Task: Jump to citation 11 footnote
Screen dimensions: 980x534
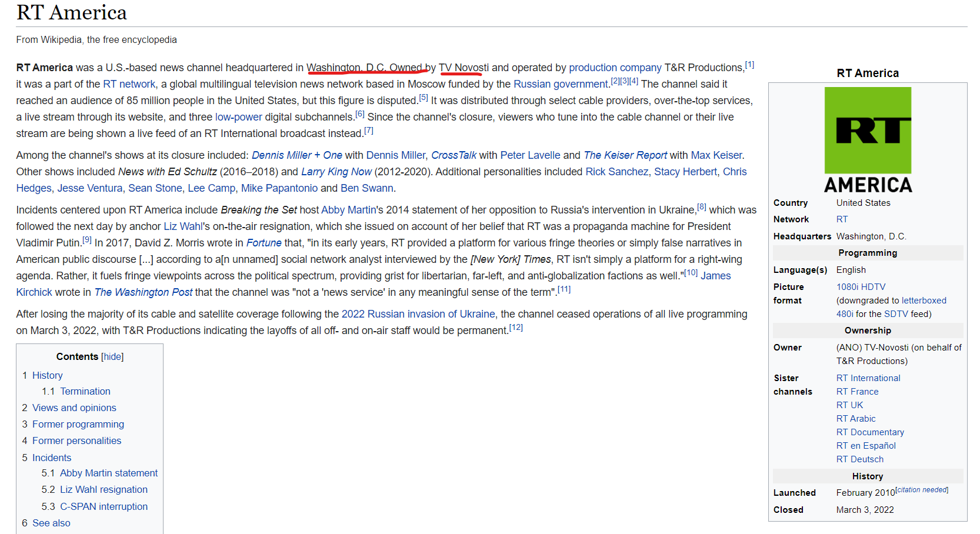Action: (x=564, y=289)
